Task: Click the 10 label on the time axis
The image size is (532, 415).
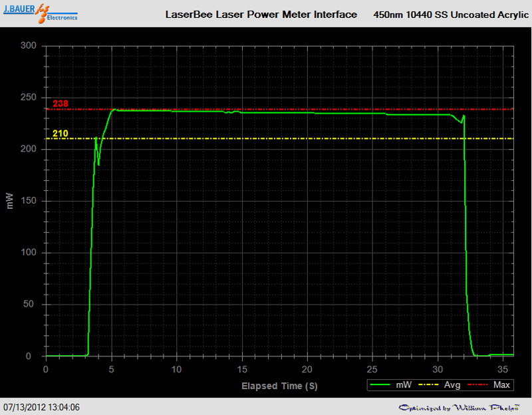Action: point(176,369)
